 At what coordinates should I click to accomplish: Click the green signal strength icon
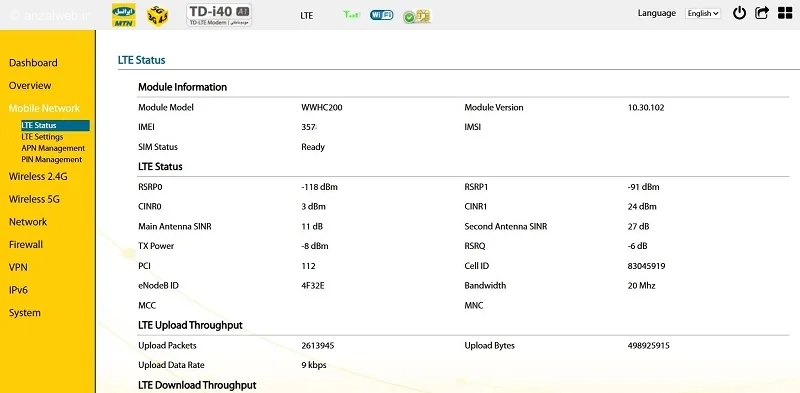pos(352,15)
